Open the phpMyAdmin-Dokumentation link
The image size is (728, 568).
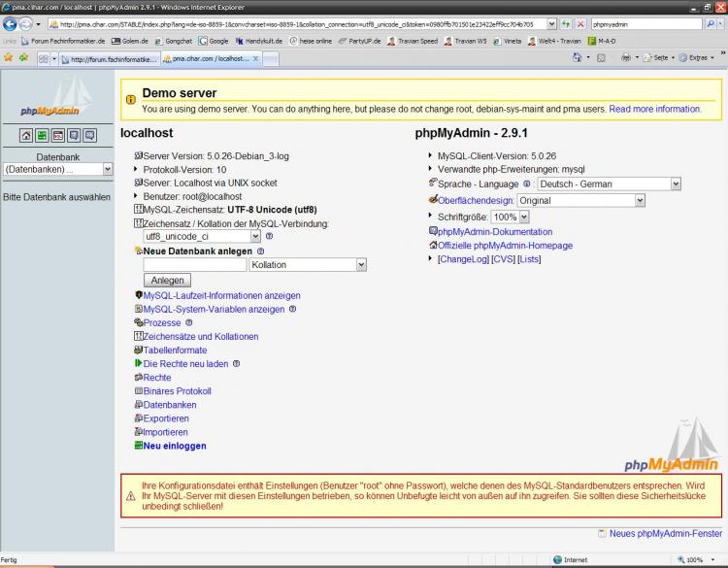tap(495, 231)
